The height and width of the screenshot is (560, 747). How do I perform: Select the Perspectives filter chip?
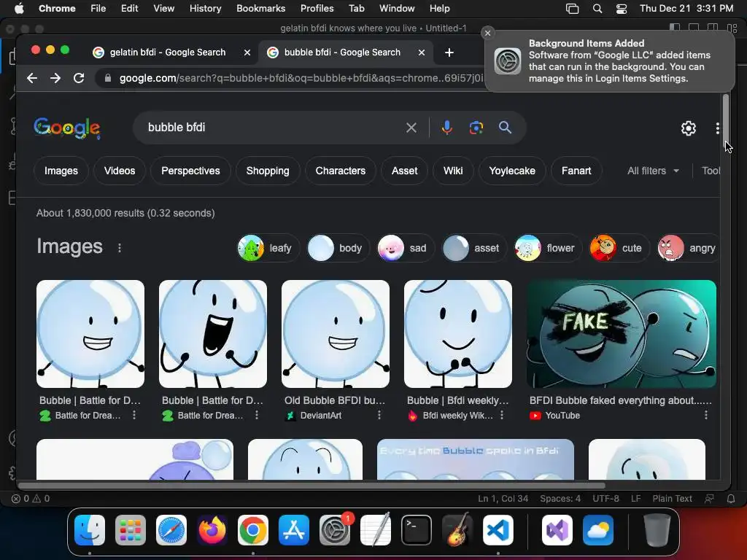coord(190,171)
